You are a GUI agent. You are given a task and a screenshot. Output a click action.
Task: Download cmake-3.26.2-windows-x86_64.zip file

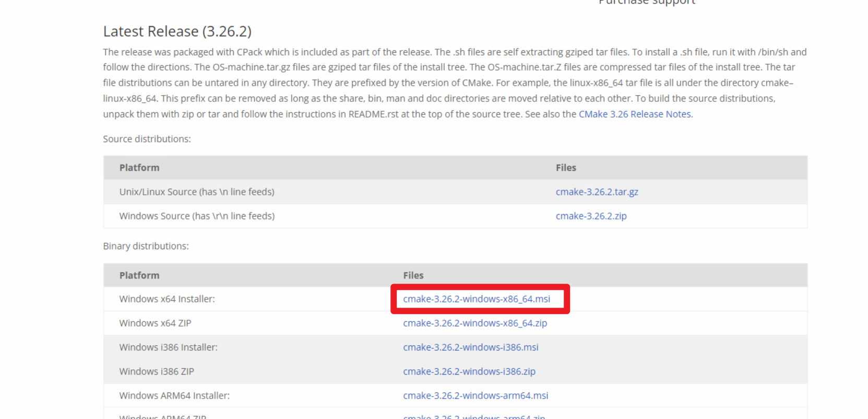click(475, 323)
